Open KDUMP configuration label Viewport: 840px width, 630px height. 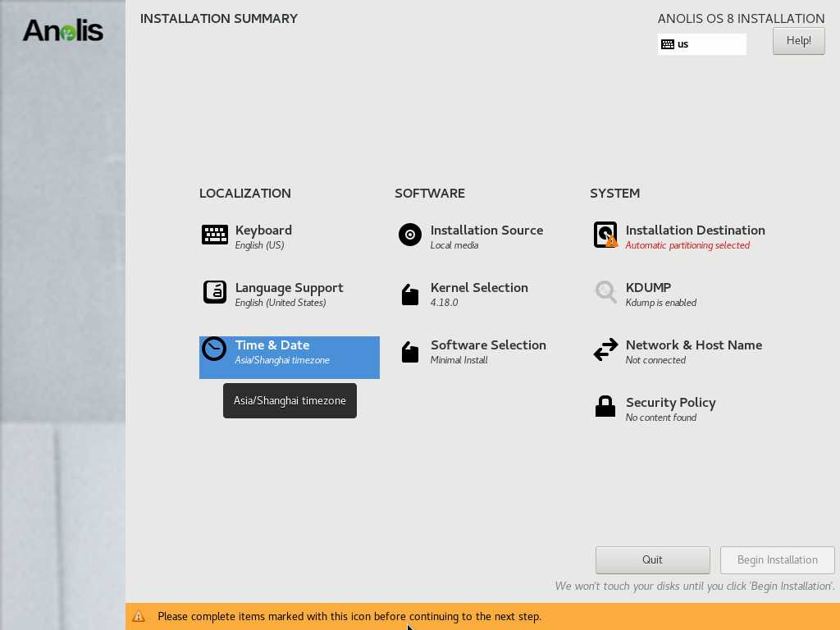pyautogui.click(x=648, y=288)
